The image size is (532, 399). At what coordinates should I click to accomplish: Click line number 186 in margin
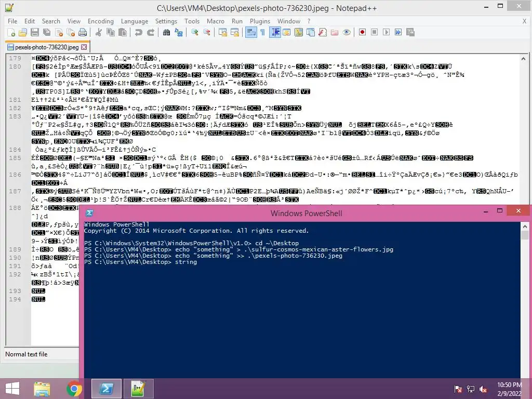[x=15, y=175]
